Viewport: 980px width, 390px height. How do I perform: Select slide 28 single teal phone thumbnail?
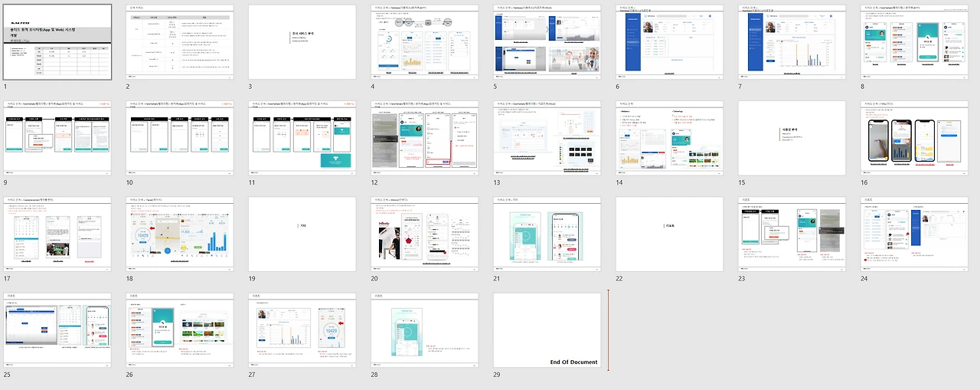click(x=424, y=329)
